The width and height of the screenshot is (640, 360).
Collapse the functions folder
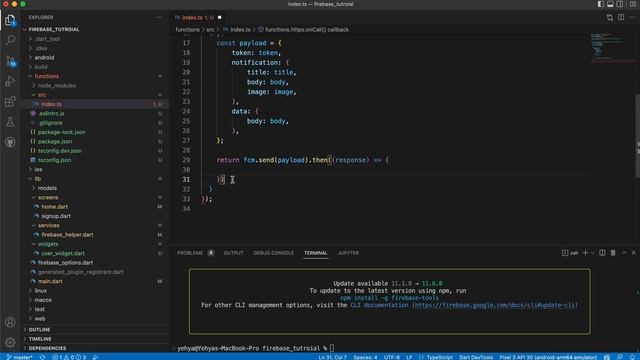(x=47, y=76)
